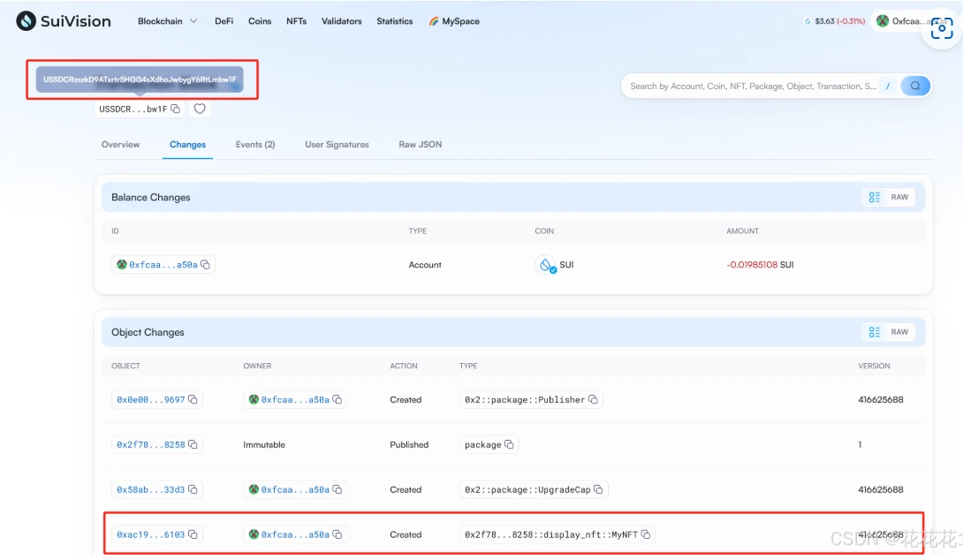Image resolution: width=963 pixels, height=560 pixels.
Task: Click the SuiVision logo
Action: [62, 21]
